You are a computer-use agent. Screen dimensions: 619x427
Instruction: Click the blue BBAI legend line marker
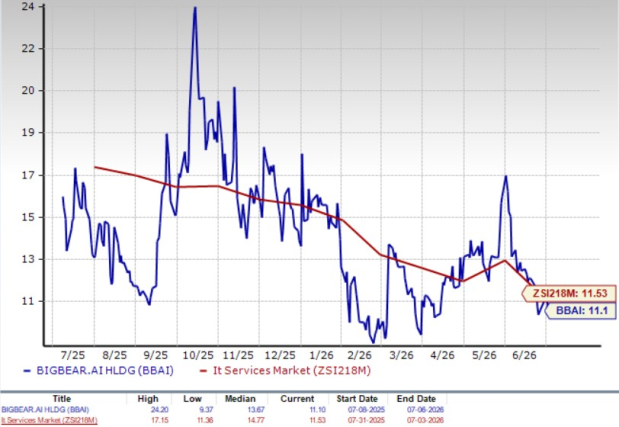click(x=27, y=371)
